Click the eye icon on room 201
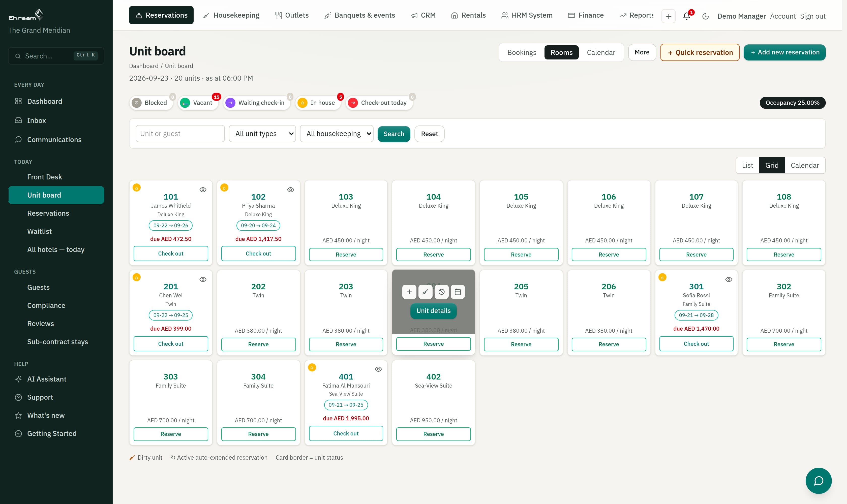 coord(203,279)
